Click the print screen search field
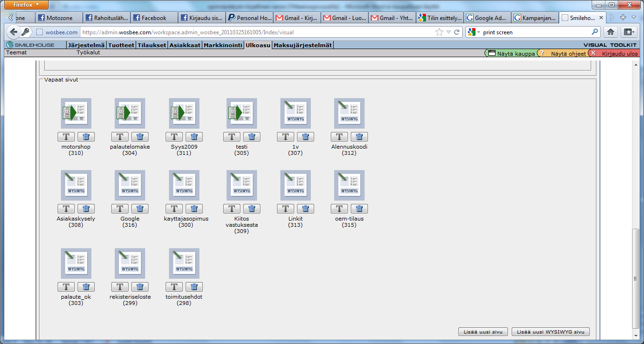This screenshot has height=344, width=644. [x=536, y=32]
